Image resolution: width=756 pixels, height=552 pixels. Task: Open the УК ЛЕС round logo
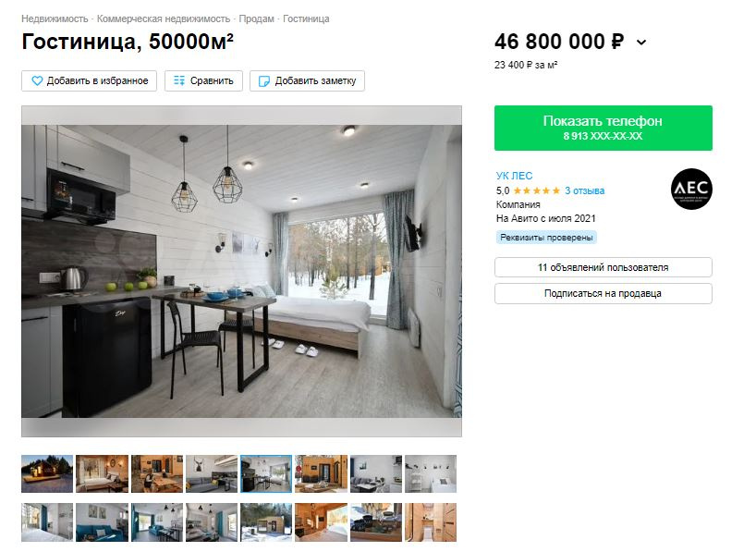pos(691,190)
